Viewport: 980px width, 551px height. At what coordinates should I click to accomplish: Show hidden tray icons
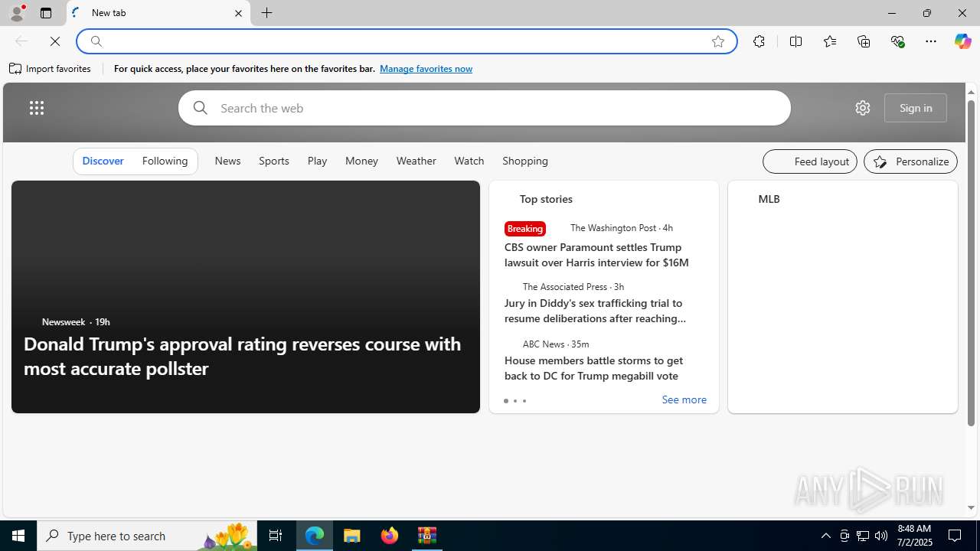click(x=825, y=536)
